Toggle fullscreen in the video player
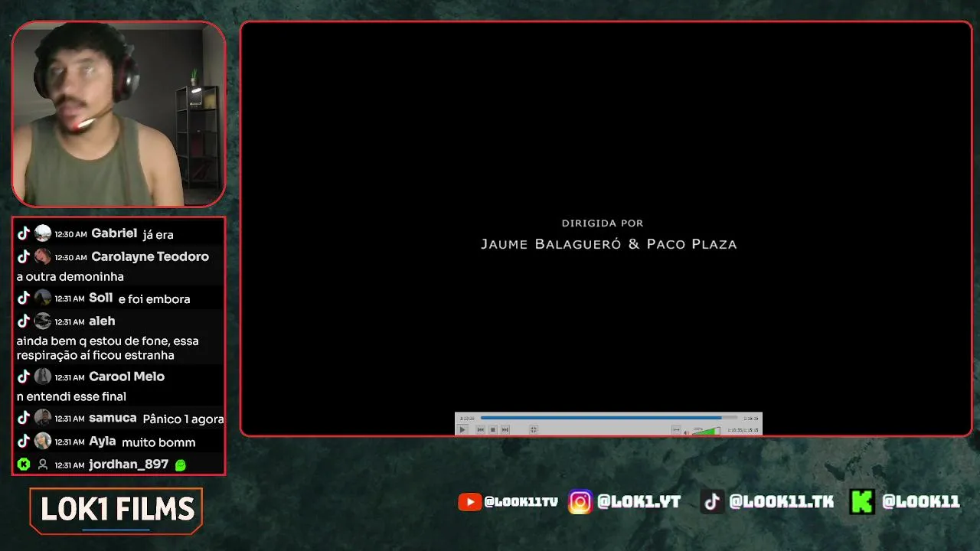Screen dimensions: 980x551 tap(534, 429)
